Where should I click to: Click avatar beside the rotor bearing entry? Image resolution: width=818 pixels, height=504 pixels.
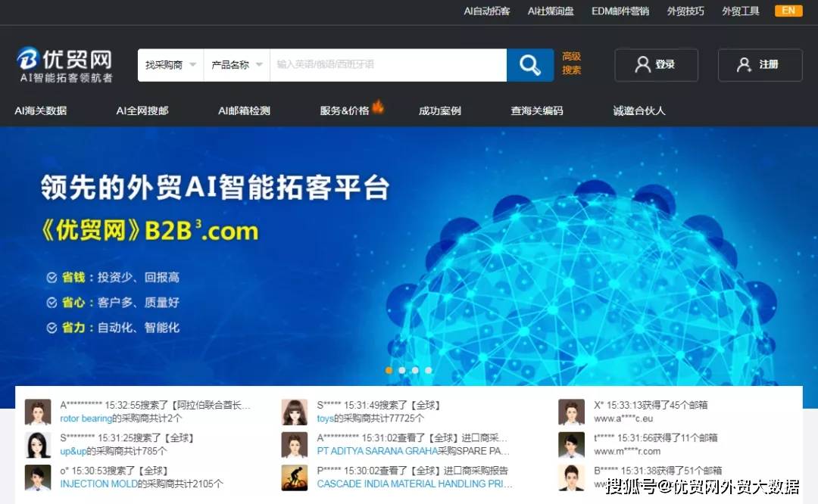click(38, 412)
